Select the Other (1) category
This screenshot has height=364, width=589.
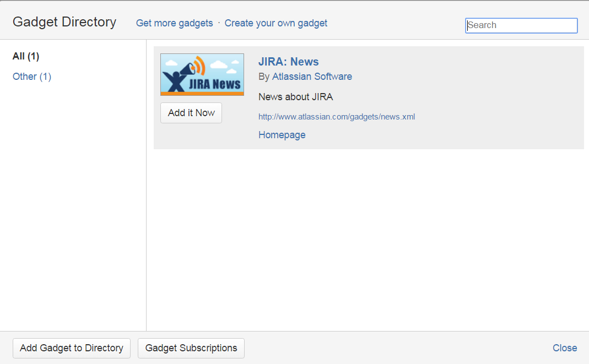coord(32,77)
